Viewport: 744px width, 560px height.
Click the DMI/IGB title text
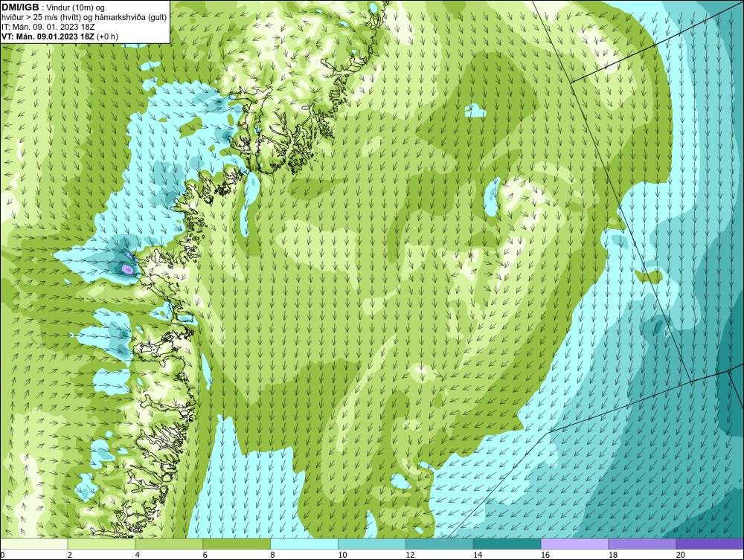pyautogui.click(x=20, y=7)
